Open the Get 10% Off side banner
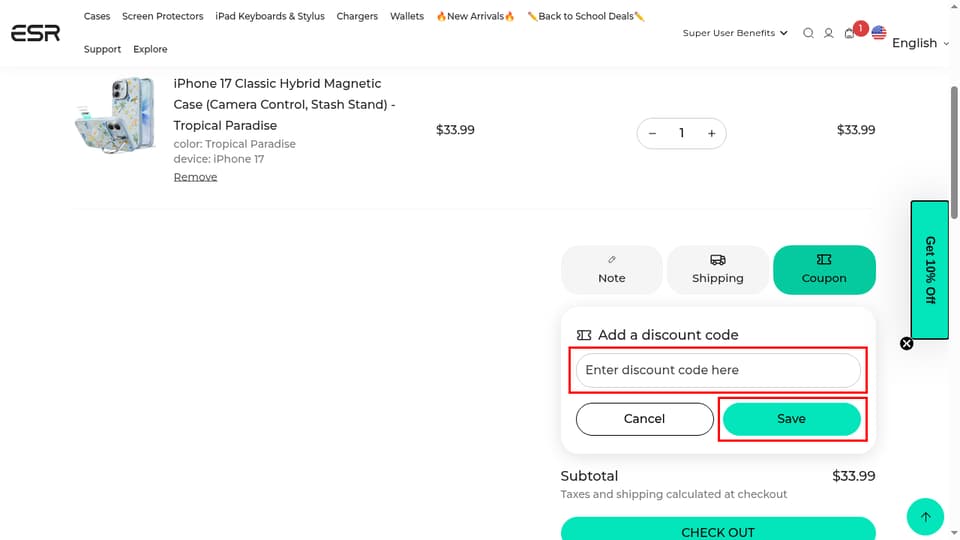 click(929, 270)
